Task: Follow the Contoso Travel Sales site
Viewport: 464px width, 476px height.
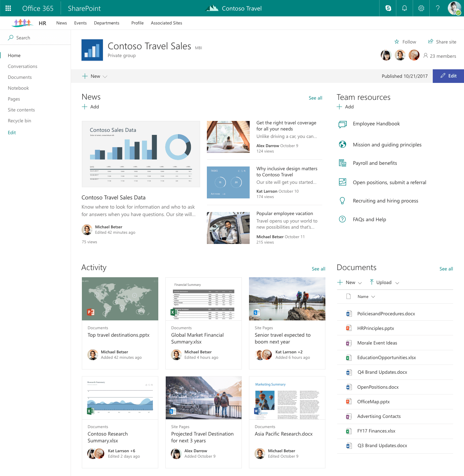Action: point(405,41)
